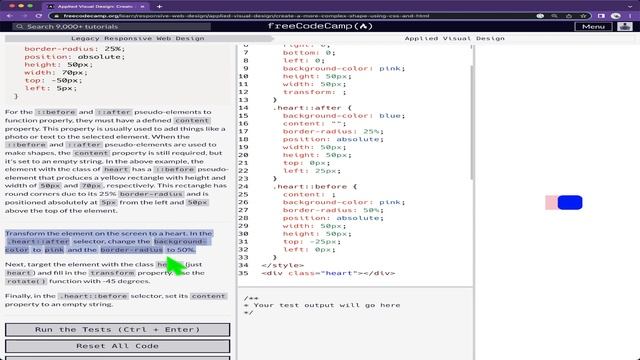Click Reset All Code button
640x360 pixels.
pos(118,346)
